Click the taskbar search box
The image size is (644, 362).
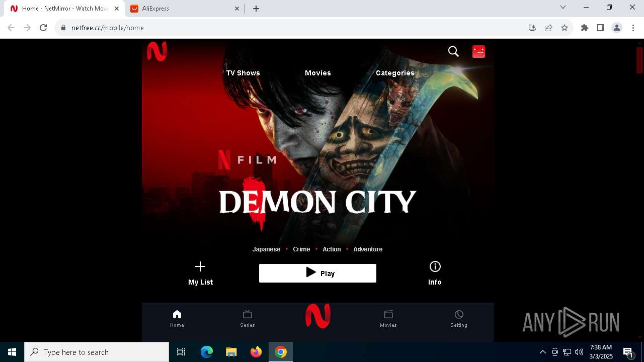coord(97,352)
